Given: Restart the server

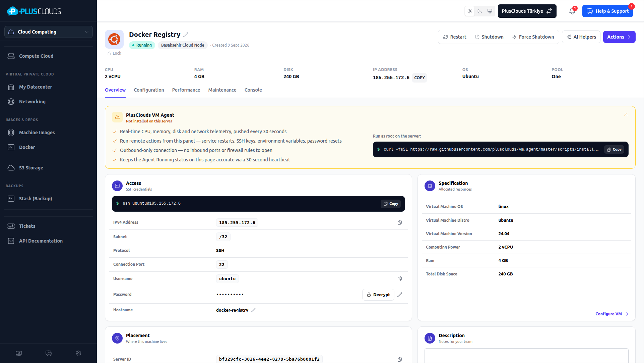Looking at the screenshot, I should (455, 37).
